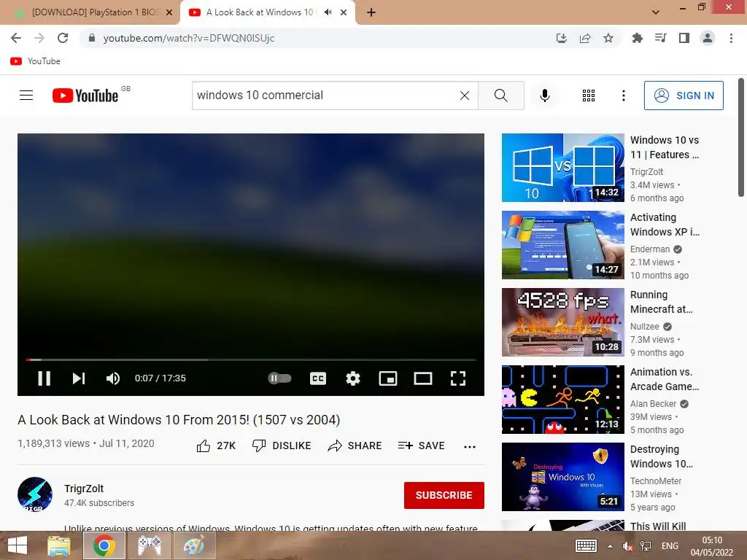Open YouTube settings three-dot menu
Screen dimensions: 747x560
point(623,96)
